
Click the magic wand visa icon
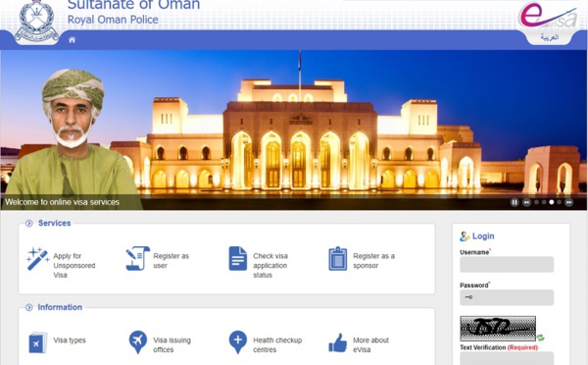[37, 259]
